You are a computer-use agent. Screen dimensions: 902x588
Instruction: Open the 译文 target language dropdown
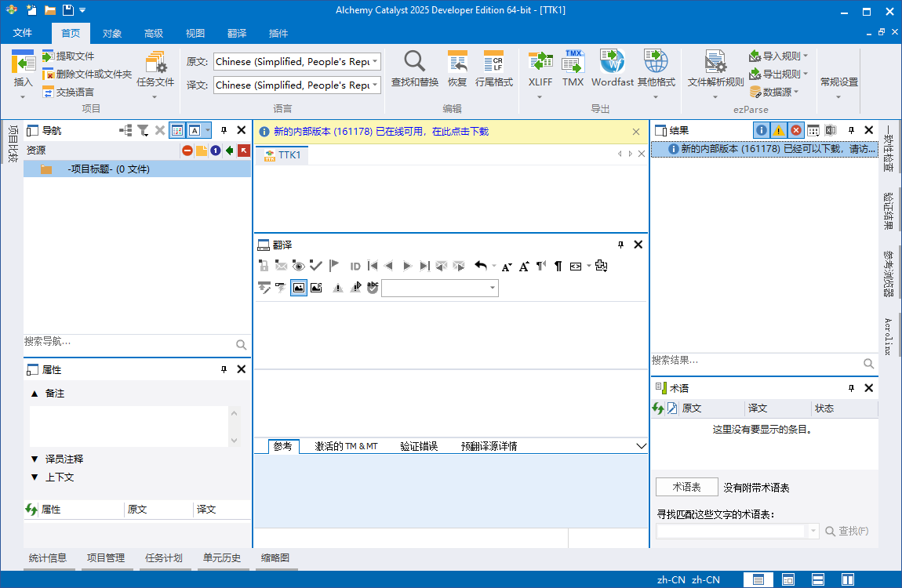click(375, 85)
